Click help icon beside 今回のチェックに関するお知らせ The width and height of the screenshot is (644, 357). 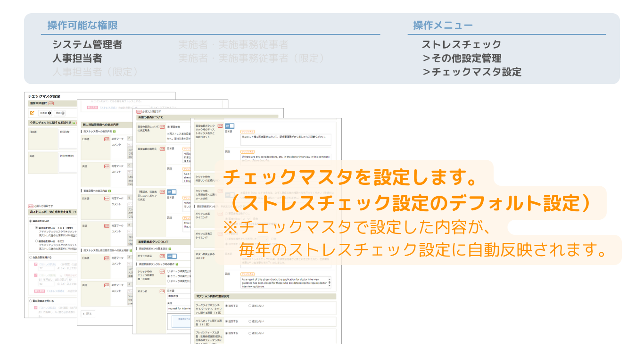pos(74,123)
